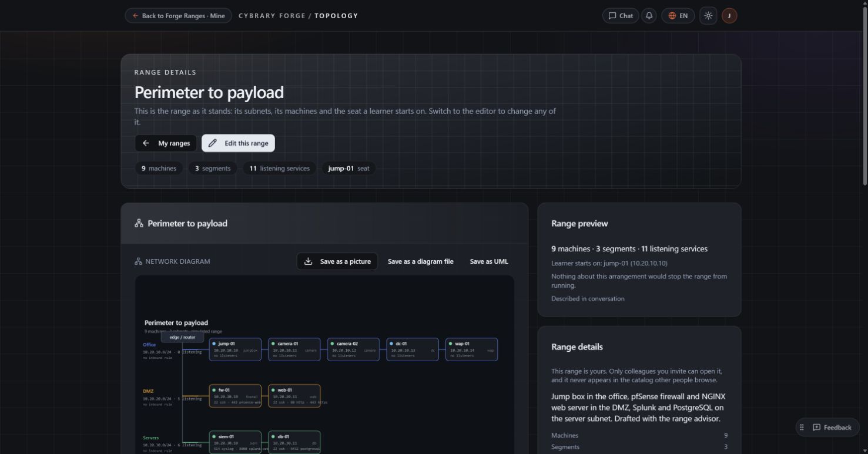
Task: Change language with EN selector
Action: 678,16
